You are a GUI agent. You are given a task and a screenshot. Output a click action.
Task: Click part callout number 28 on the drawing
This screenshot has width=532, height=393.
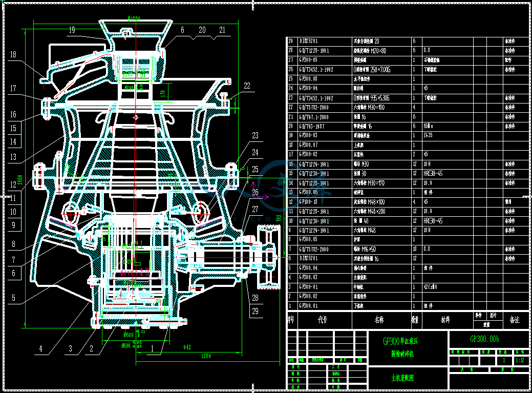(x=255, y=298)
